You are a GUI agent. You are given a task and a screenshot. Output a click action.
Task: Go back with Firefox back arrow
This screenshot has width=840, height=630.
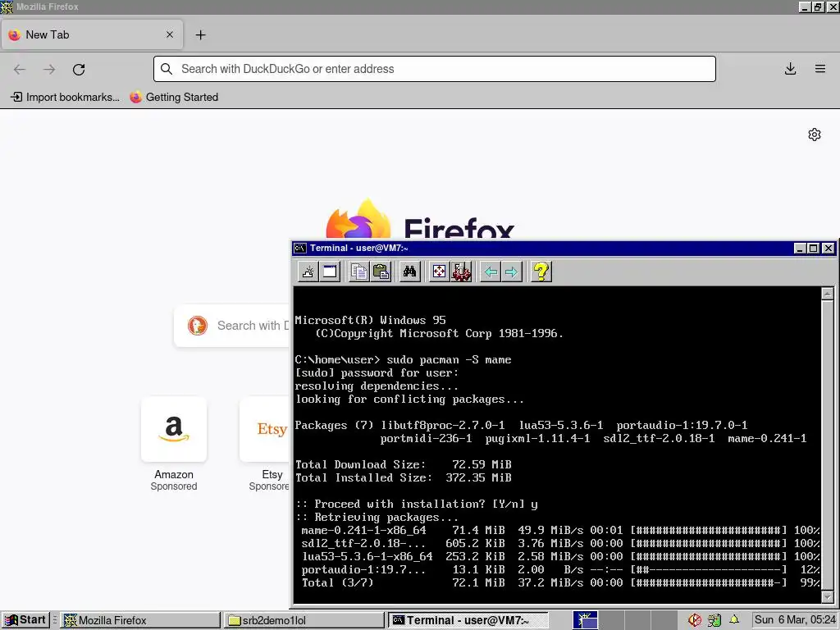point(20,69)
